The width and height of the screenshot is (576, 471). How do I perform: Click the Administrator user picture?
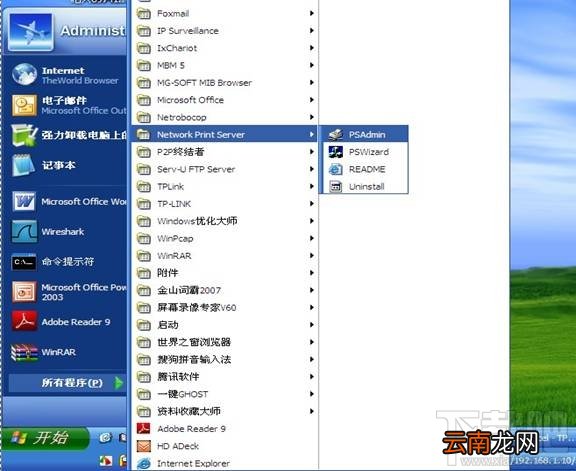31,32
